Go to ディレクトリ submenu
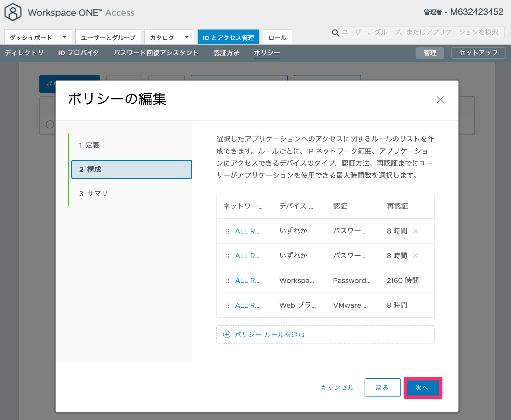Image resolution: width=511 pixels, height=420 pixels. tap(24, 53)
